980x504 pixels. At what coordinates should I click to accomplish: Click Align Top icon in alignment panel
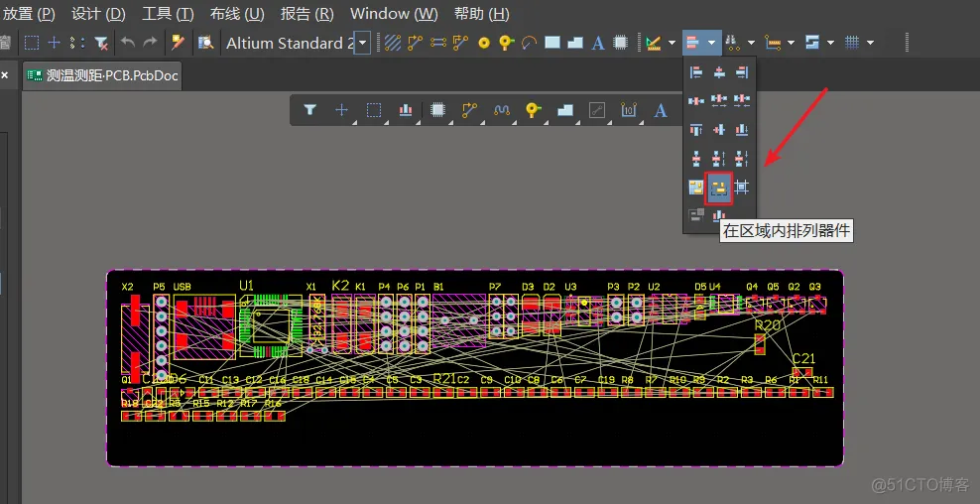[695, 129]
